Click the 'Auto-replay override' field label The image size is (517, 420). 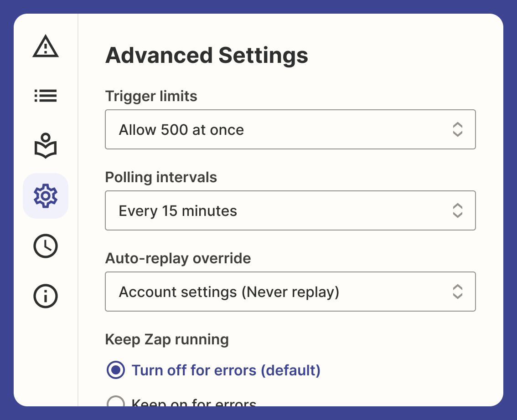(178, 258)
